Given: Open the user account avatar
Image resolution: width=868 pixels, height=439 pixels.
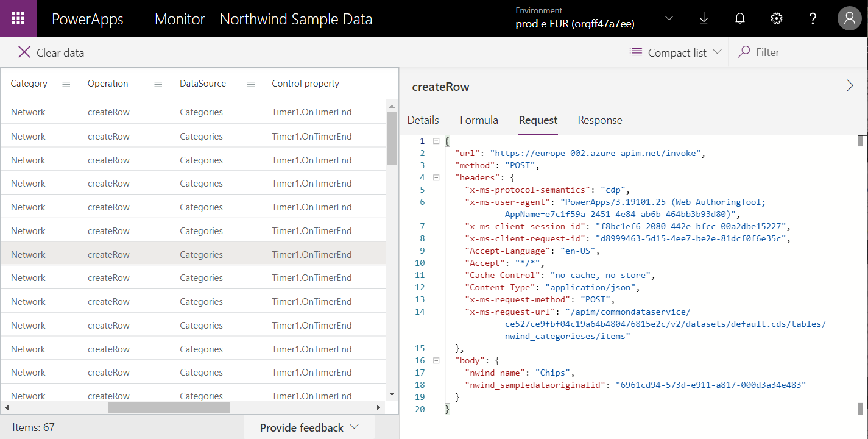Looking at the screenshot, I should pos(850,18).
